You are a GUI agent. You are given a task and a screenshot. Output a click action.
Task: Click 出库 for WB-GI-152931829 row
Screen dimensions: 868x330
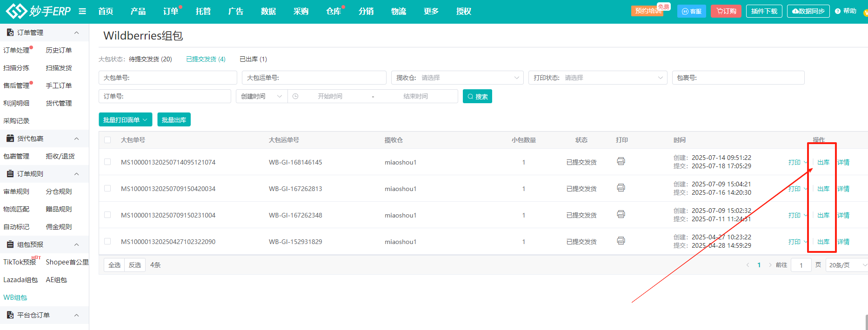(x=823, y=242)
